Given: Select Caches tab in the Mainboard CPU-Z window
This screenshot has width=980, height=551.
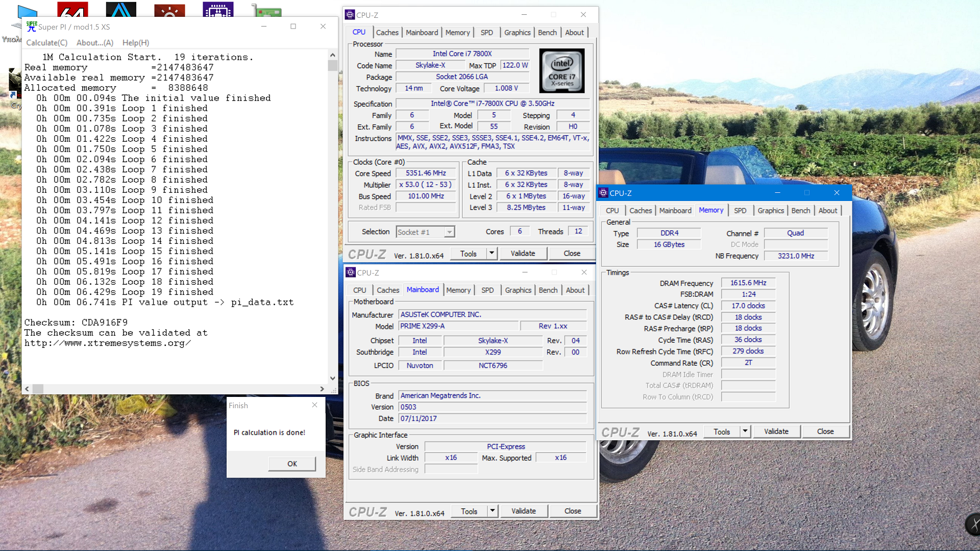Looking at the screenshot, I should click(388, 290).
